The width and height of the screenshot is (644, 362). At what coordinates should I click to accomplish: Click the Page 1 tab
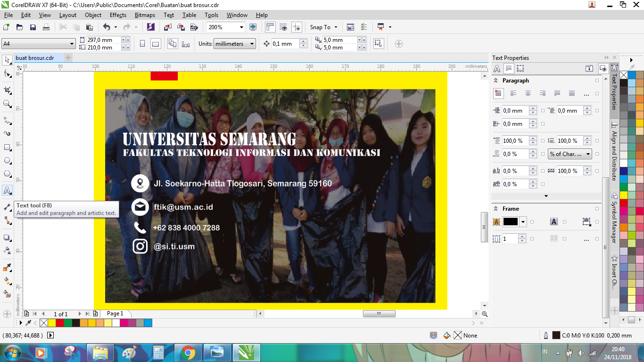[x=115, y=313]
